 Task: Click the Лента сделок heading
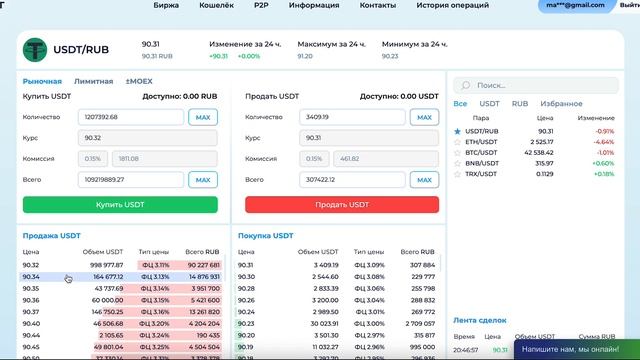[480, 320]
